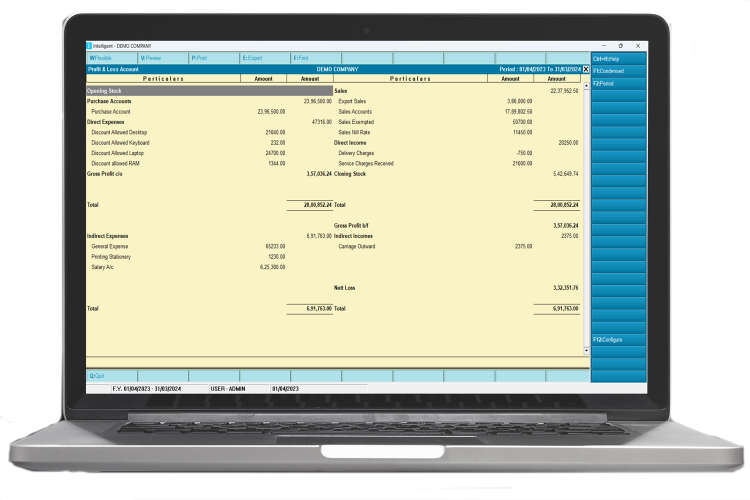Select the Delivery Charges ledger row
This screenshot has width=750, height=500.
(x=457, y=153)
